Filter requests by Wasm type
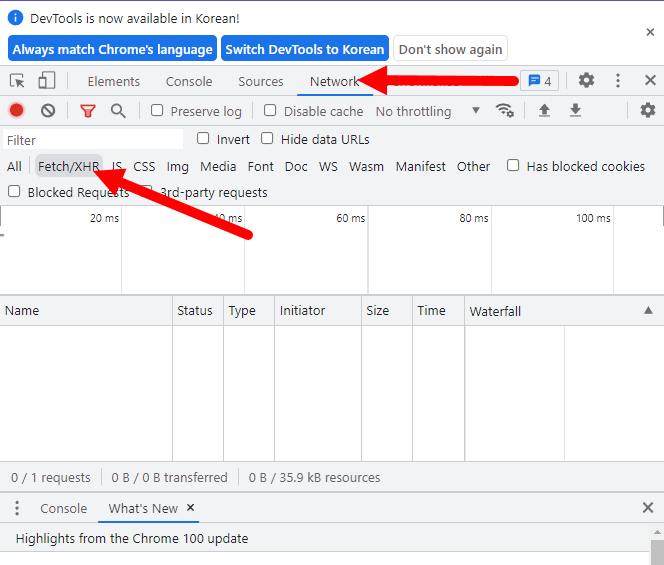This screenshot has height=565, width=664. (x=366, y=166)
